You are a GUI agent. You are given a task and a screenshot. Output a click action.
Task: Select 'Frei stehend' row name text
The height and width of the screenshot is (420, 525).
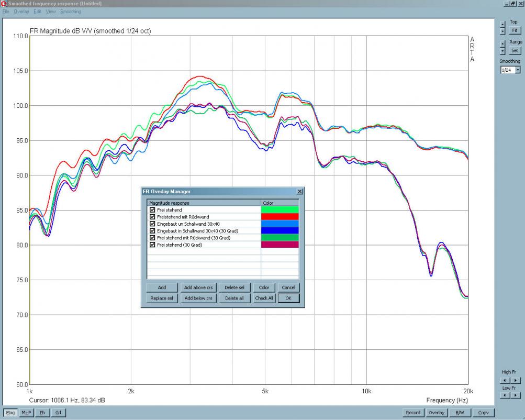pos(170,210)
